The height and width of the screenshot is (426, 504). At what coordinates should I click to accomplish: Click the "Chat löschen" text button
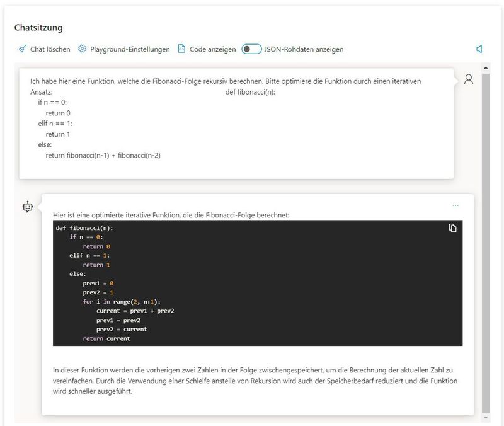click(50, 49)
